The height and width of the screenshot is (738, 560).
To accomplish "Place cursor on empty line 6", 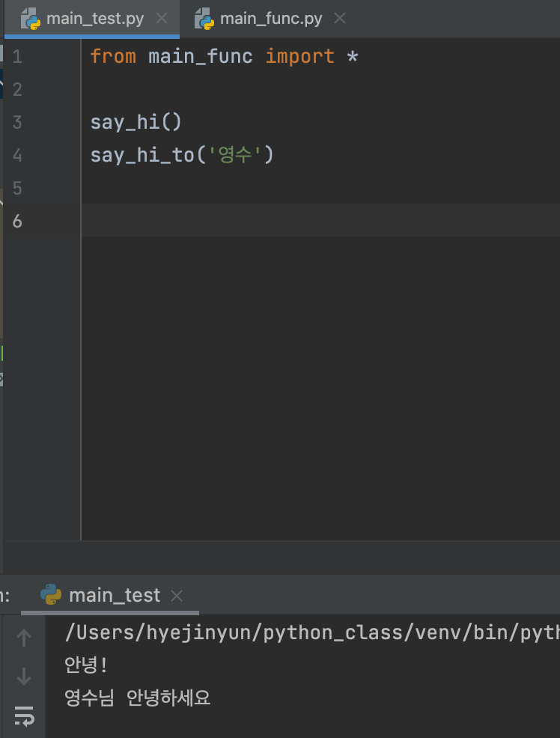I will 320,220.
